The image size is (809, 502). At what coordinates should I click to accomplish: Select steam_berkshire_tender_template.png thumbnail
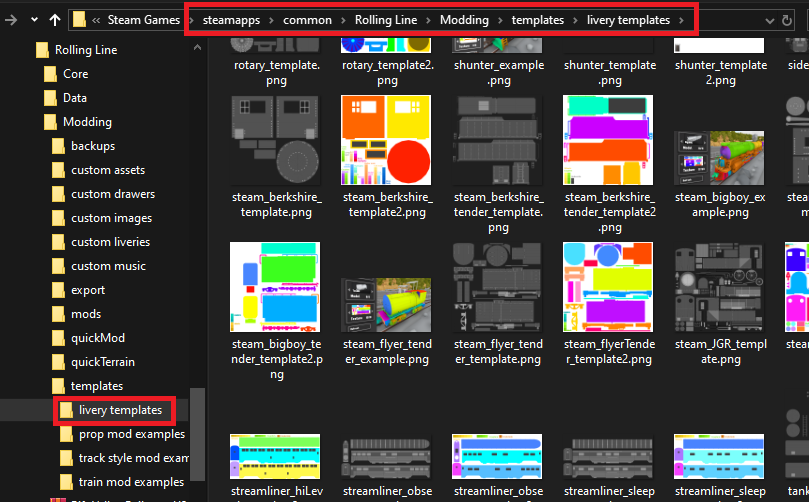(x=497, y=140)
